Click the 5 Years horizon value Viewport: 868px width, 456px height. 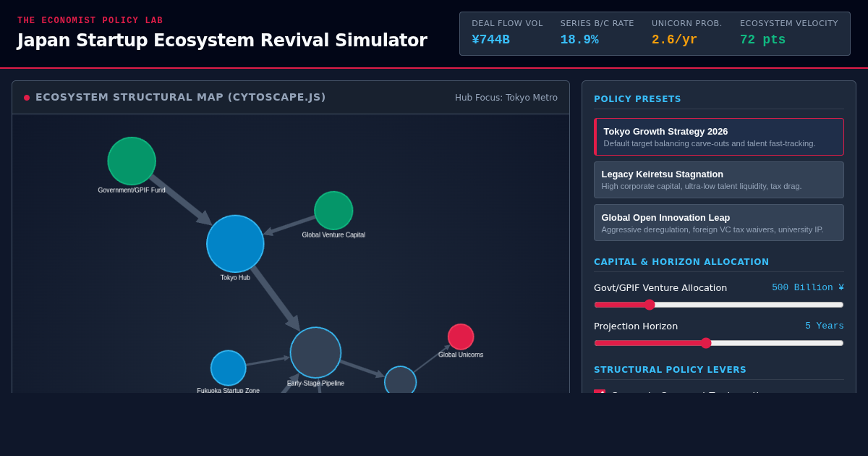coord(825,326)
